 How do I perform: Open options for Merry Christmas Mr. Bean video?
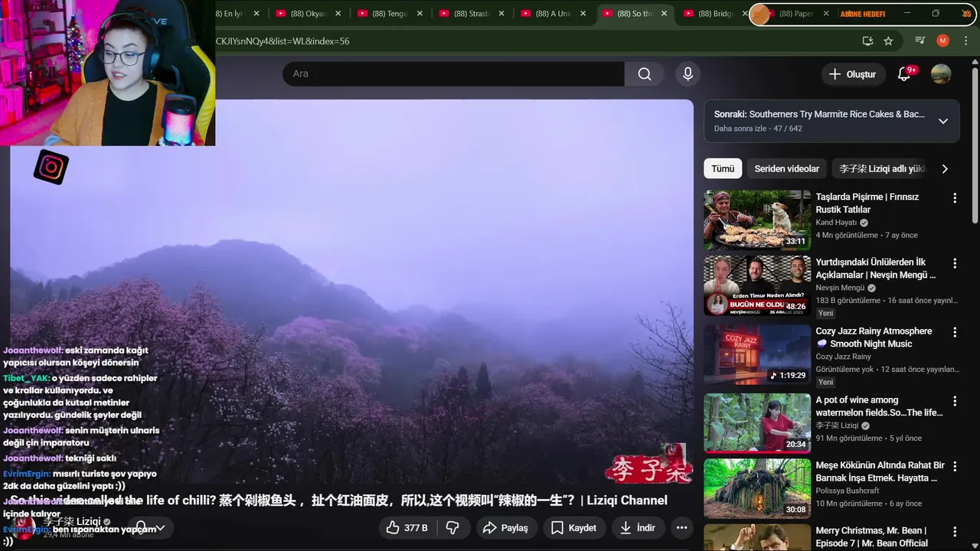(x=955, y=531)
